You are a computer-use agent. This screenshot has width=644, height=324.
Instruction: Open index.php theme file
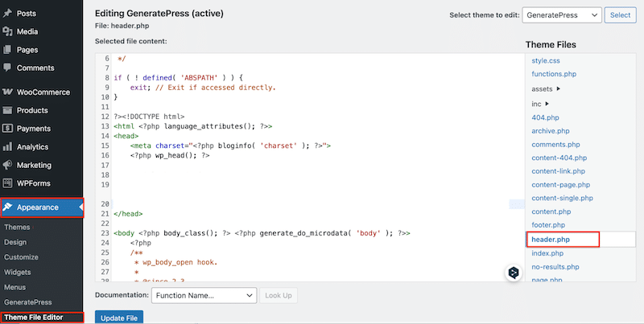click(x=547, y=253)
